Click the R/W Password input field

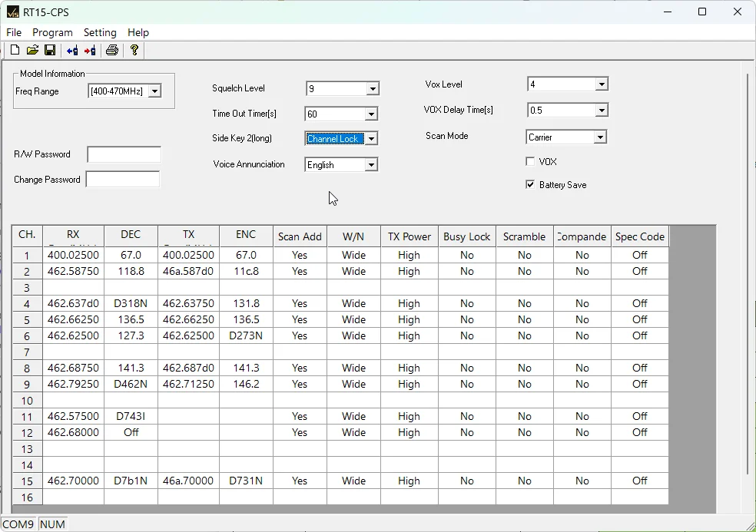pyautogui.click(x=124, y=154)
